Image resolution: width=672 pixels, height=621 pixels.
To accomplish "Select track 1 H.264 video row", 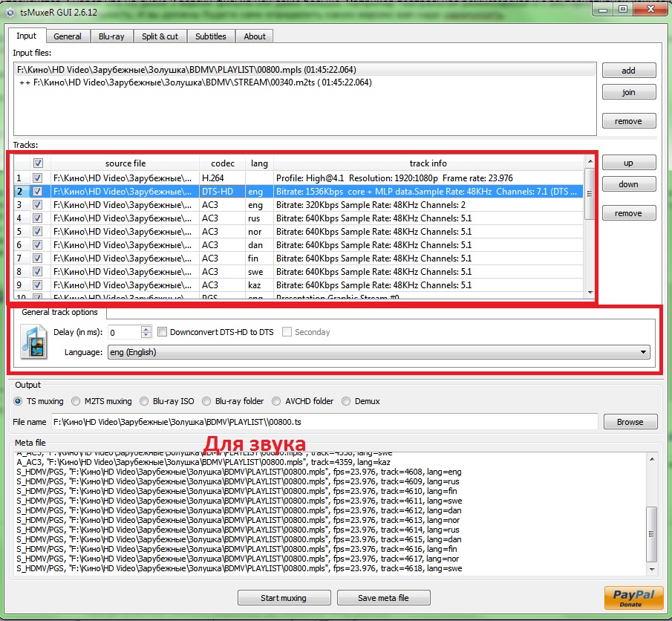I will click(x=299, y=178).
